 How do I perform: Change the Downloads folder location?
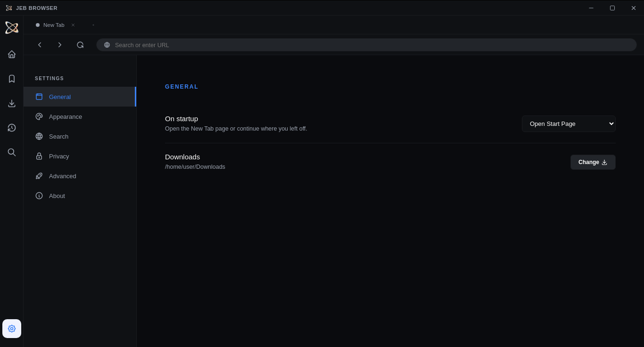click(x=593, y=162)
